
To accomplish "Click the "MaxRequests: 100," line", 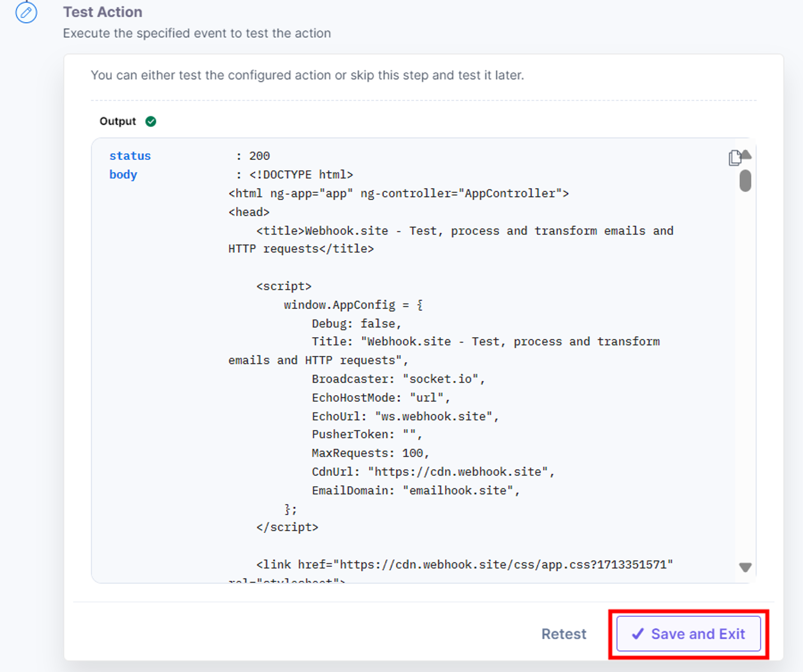I will [371, 453].
